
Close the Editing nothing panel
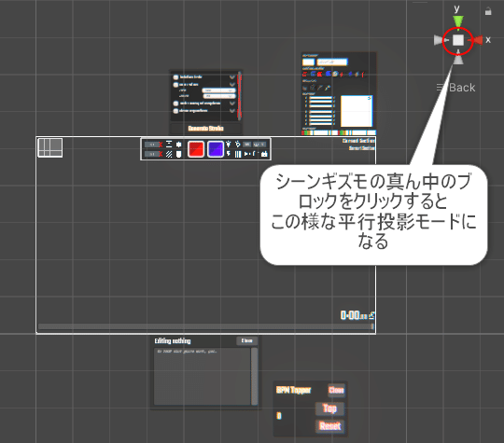[x=246, y=340]
